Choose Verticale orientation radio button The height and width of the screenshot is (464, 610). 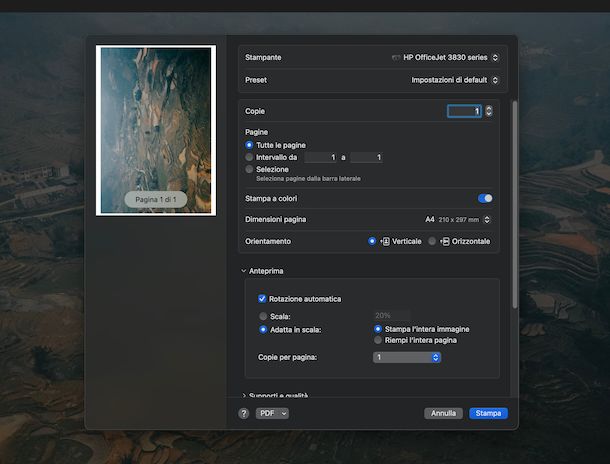pyautogui.click(x=372, y=241)
